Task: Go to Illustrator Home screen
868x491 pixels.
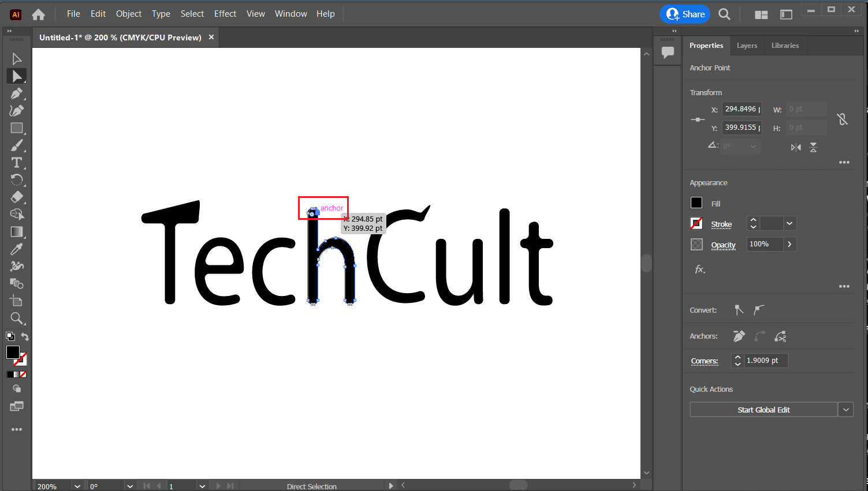Action: pos(38,14)
